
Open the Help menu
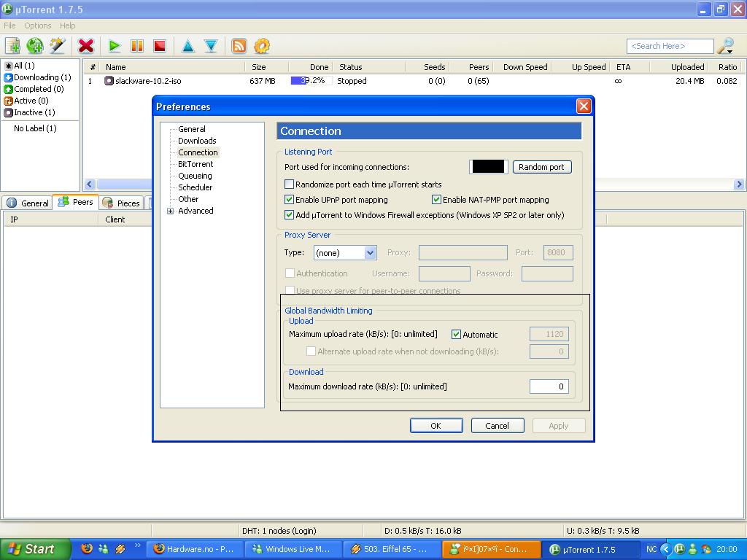coord(67,26)
